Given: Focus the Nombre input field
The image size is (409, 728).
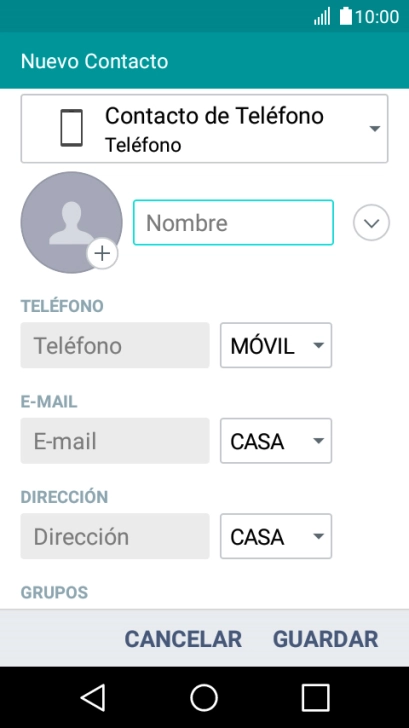Looking at the screenshot, I should (233, 222).
